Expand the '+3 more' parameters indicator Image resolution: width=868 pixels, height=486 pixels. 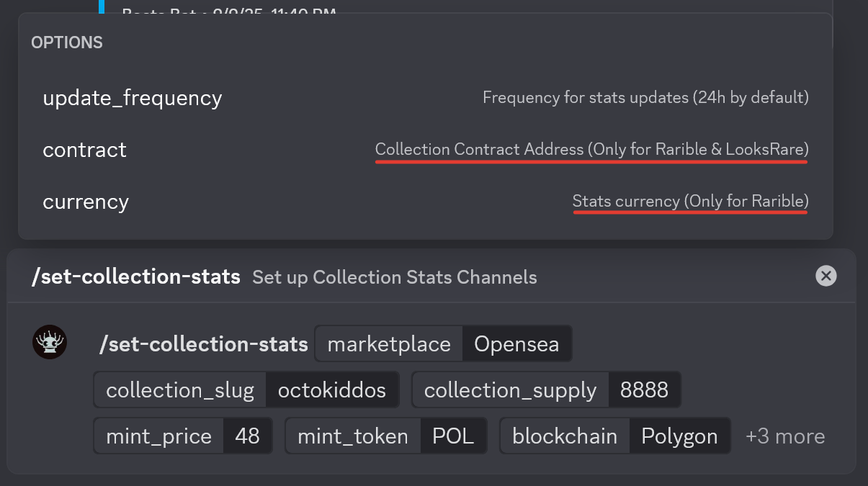785,436
